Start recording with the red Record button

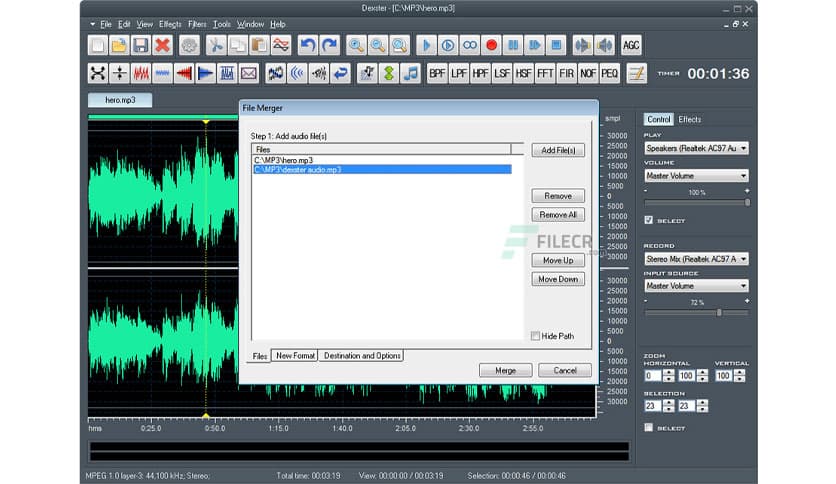tap(492, 45)
